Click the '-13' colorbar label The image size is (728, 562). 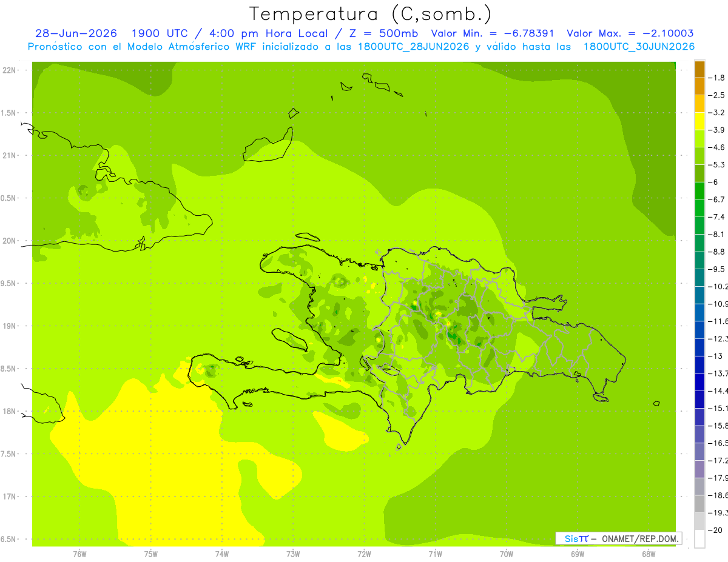[716, 356]
